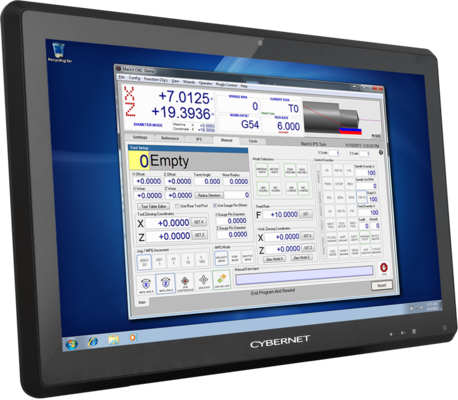The image size is (458, 400).
Task: Select the Imperial Units mode button
Action: click(x=262, y=170)
